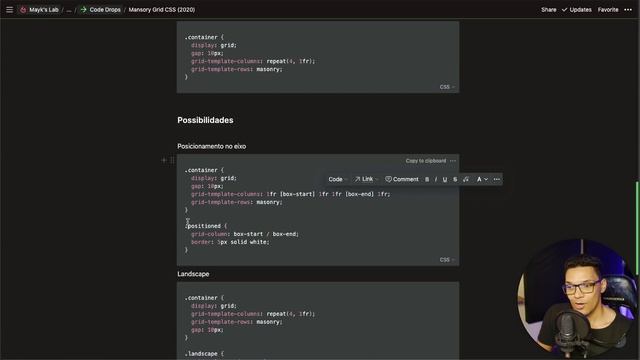Expand the collapsed breadcrumb ellipsis
This screenshot has width=640, height=360.
(69, 10)
